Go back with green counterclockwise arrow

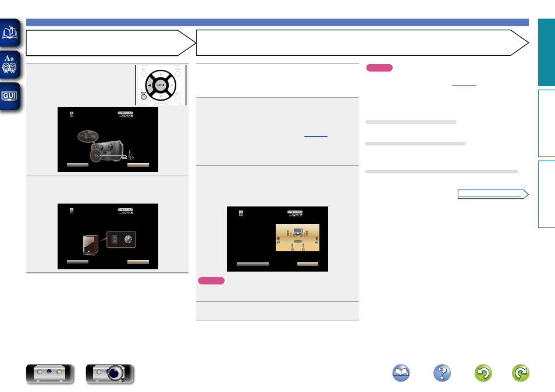(x=483, y=373)
